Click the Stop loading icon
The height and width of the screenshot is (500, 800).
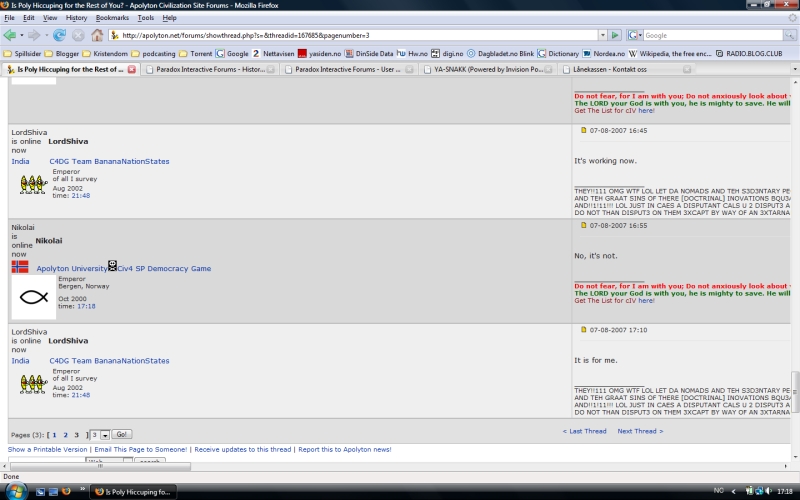78,35
